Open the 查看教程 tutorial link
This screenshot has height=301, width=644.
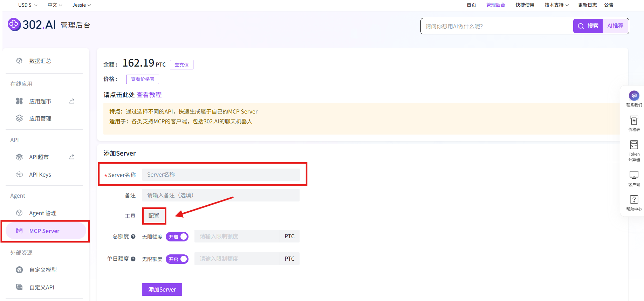(x=149, y=95)
